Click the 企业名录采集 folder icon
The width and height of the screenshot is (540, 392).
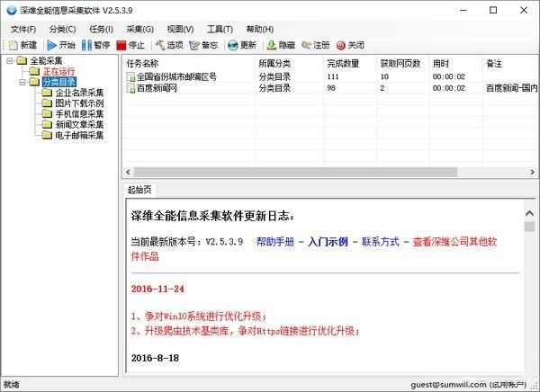coord(47,93)
